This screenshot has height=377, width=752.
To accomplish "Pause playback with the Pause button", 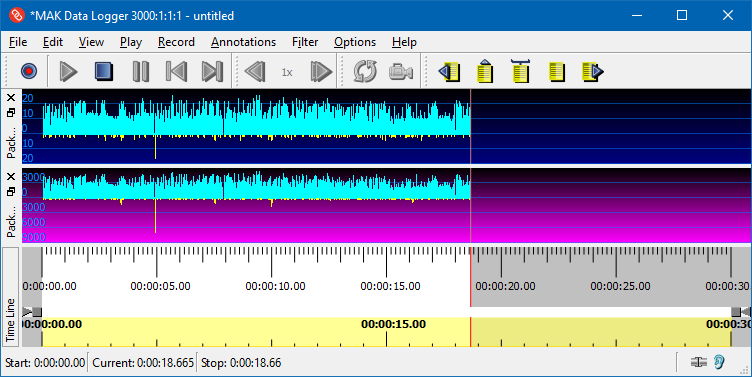I will 141,71.
